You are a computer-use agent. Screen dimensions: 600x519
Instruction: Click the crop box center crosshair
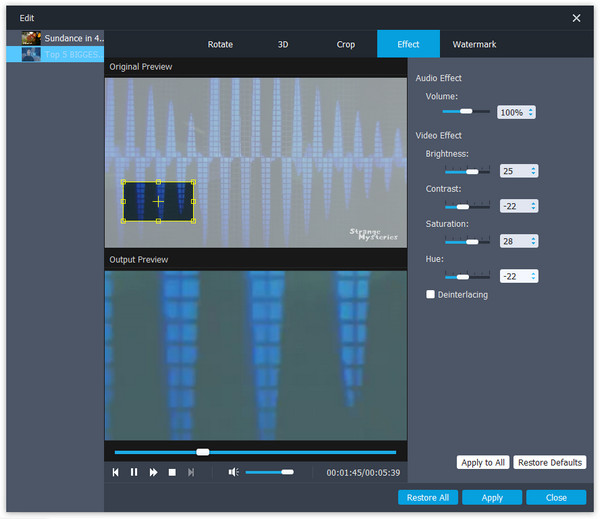[x=158, y=202]
